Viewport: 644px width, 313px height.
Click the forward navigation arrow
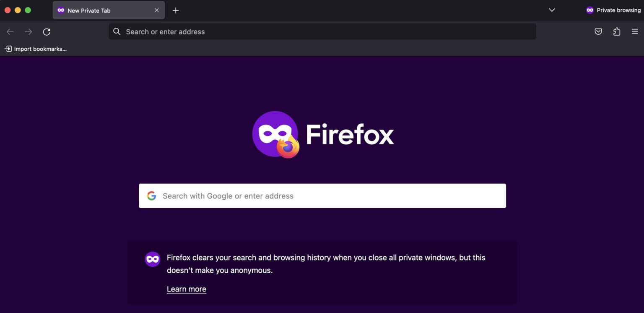click(x=28, y=31)
